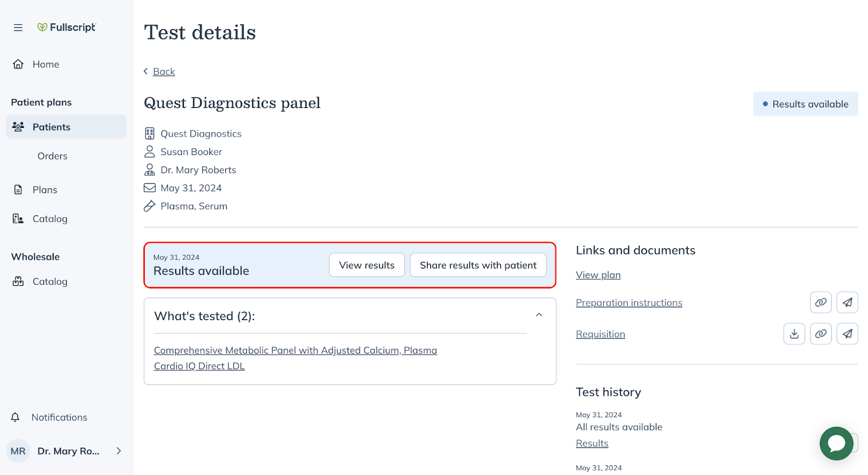Open Plans in the sidebar
This screenshot has width=868, height=475.
44,190
